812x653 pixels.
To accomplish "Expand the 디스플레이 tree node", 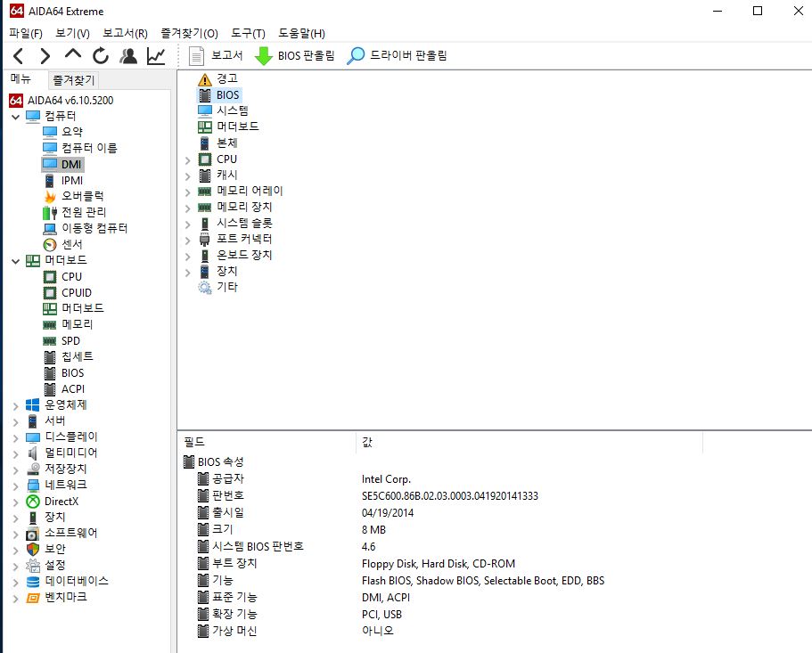I will coord(15,437).
